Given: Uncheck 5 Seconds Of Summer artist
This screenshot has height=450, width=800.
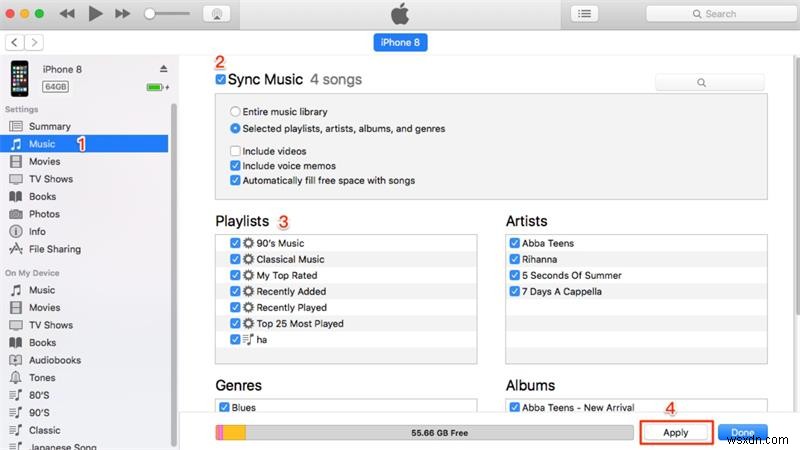Looking at the screenshot, I should [x=514, y=275].
